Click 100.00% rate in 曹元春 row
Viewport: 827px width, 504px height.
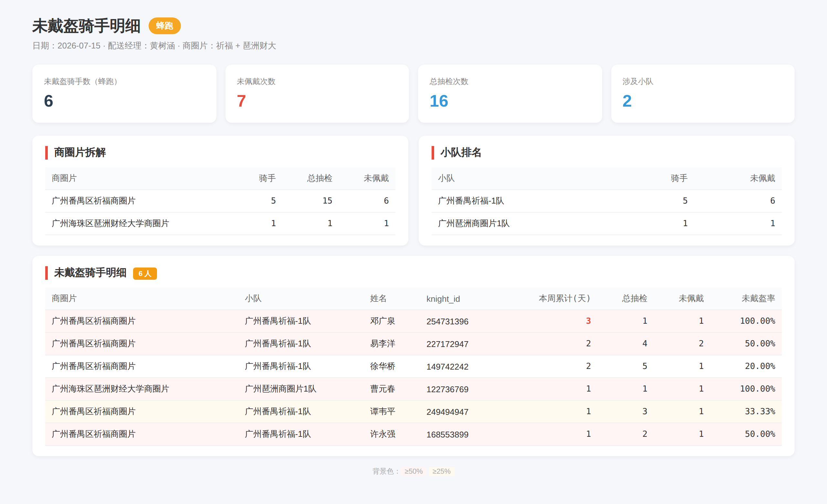click(x=758, y=389)
